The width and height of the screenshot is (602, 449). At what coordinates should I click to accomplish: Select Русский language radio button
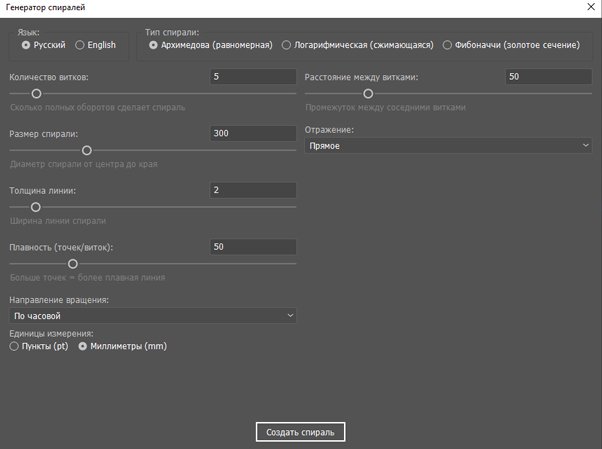(x=26, y=45)
